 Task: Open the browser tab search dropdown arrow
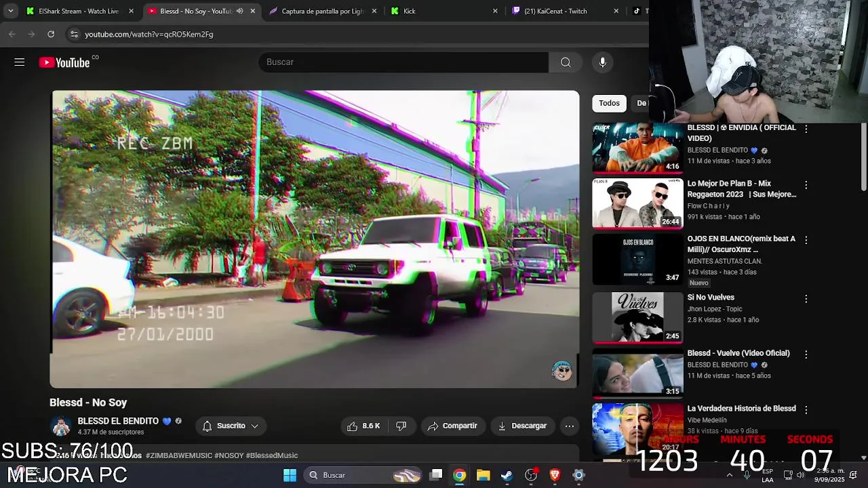(10, 11)
